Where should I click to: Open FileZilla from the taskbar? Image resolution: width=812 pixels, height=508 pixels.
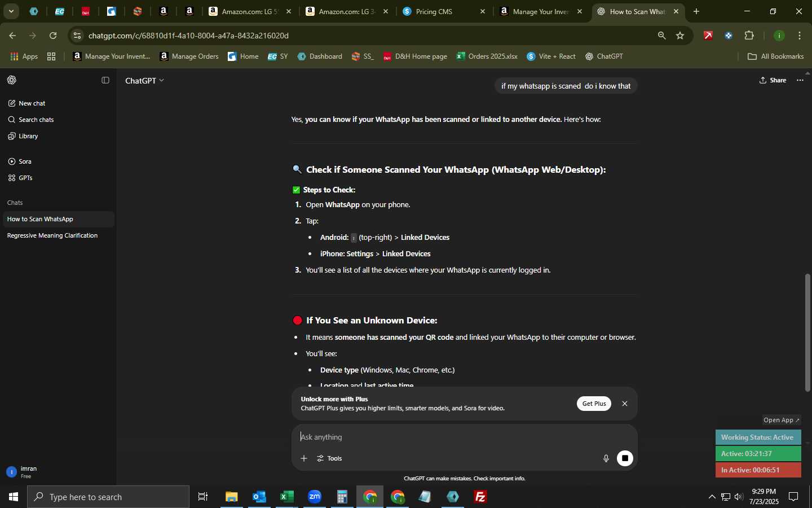(x=480, y=497)
